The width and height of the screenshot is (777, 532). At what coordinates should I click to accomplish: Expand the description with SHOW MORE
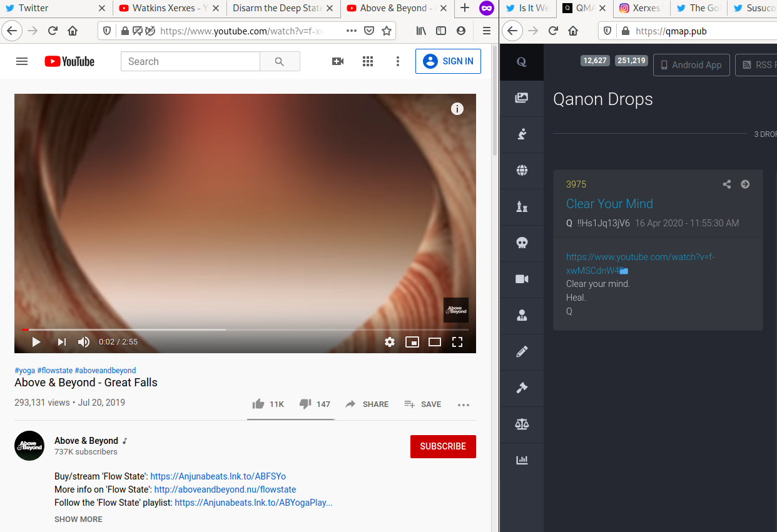click(78, 519)
